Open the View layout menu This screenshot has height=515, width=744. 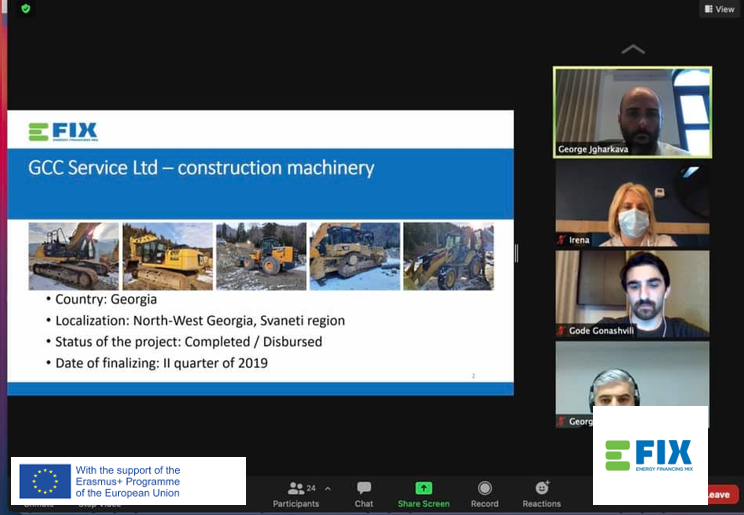pos(719,9)
